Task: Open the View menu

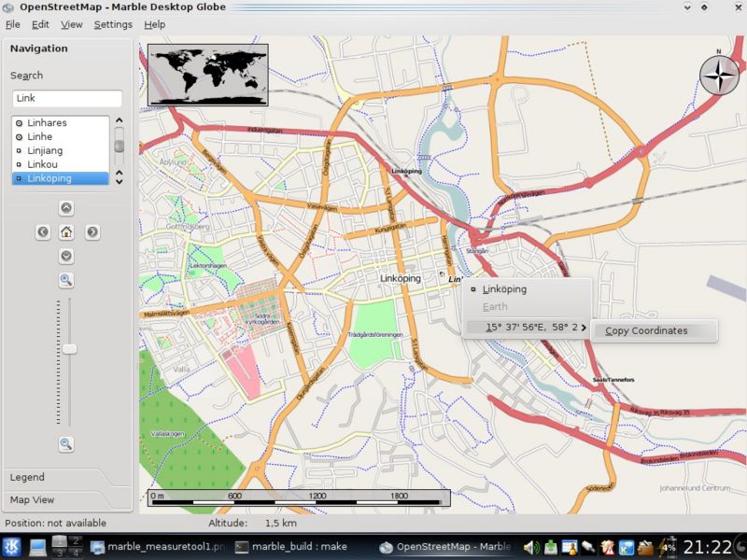Action: coord(72,24)
